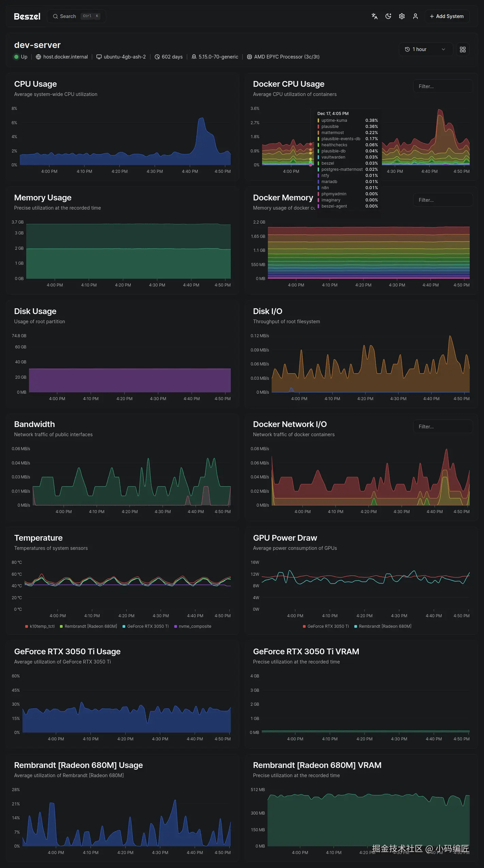484x868 pixels.
Task: Click healthchecks row in tooltip
Action: 348,145
